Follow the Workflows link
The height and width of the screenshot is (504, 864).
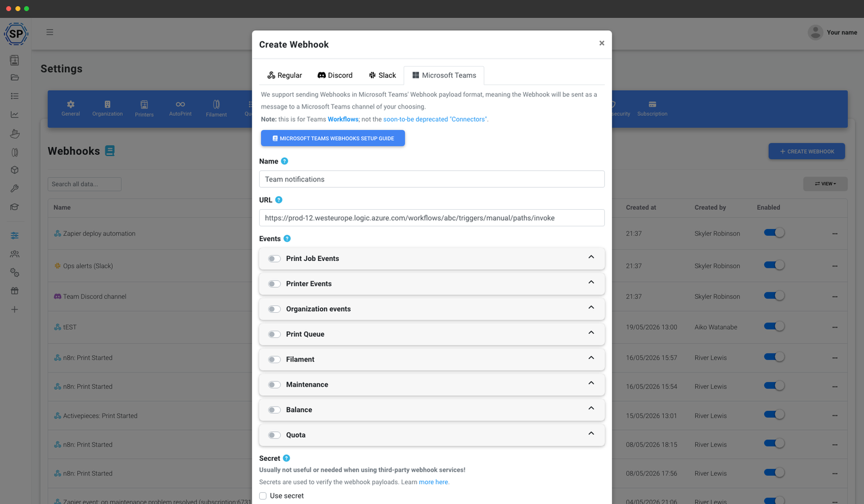[343, 119]
